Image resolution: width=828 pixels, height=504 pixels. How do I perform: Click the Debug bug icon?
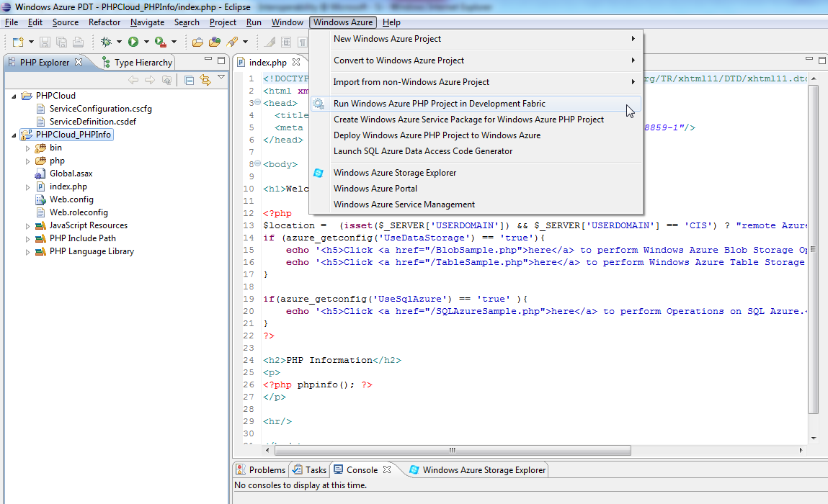(x=106, y=42)
